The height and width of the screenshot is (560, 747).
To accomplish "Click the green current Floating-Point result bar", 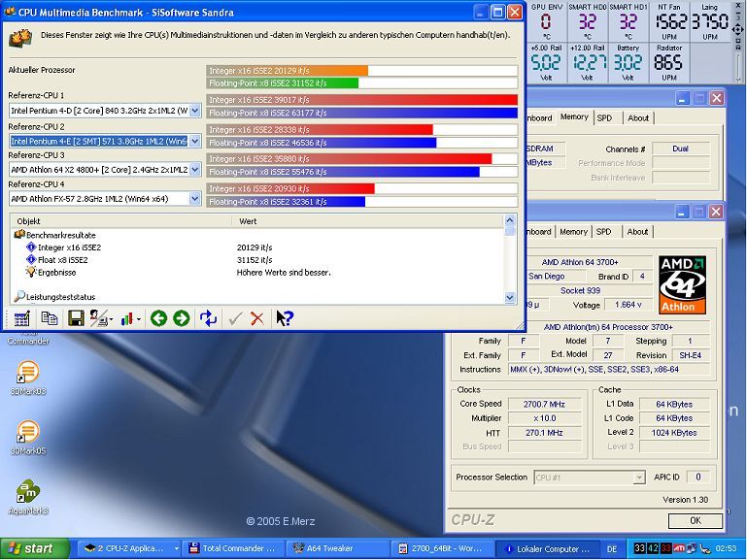I will click(283, 83).
